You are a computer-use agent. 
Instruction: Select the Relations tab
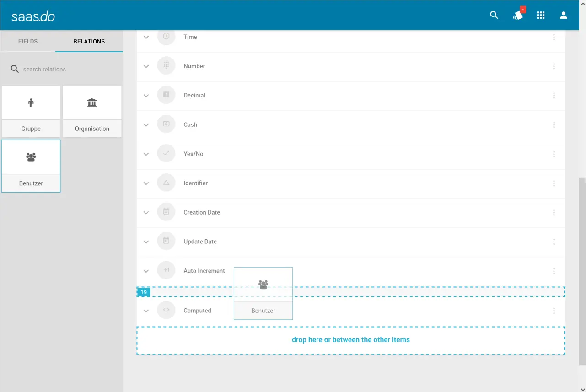[x=89, y=41]
